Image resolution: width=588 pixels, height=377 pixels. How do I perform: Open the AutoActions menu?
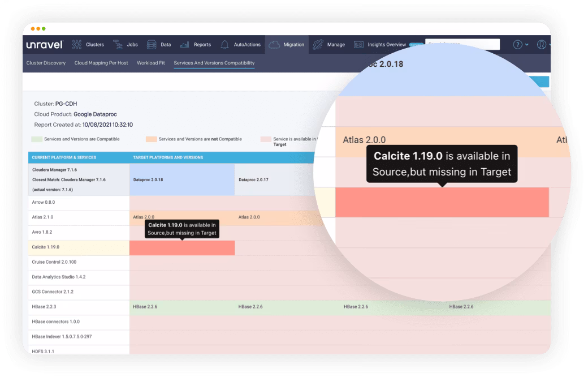coord(247,45)
